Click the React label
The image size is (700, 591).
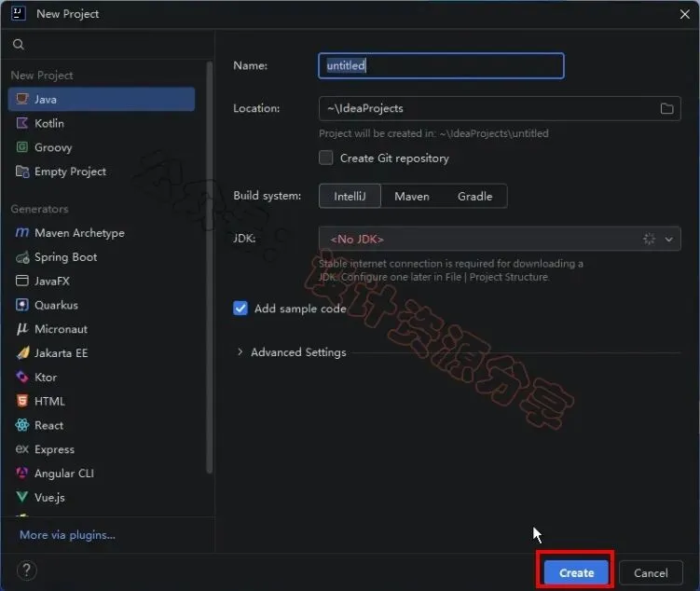48,425
